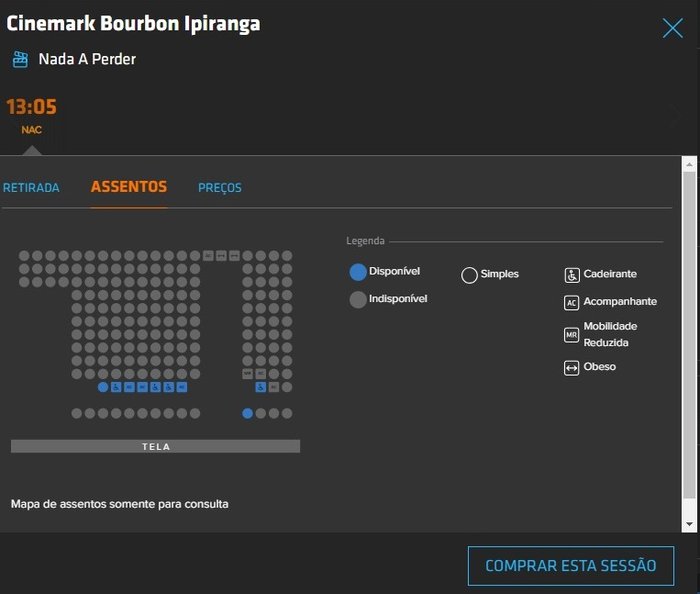
Task: Pick the blue available seat in front row right block
Action: pos(247,413)
